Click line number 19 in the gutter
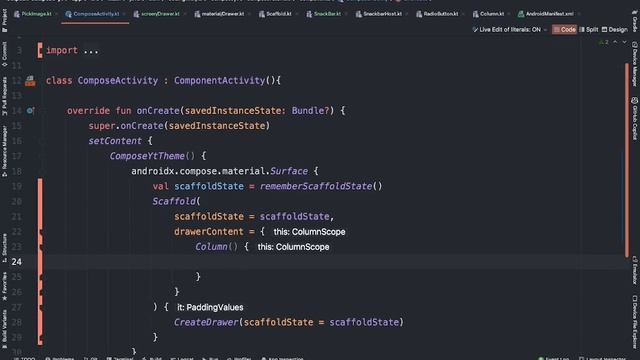This screenshot has height=360, width=640. 16,187
